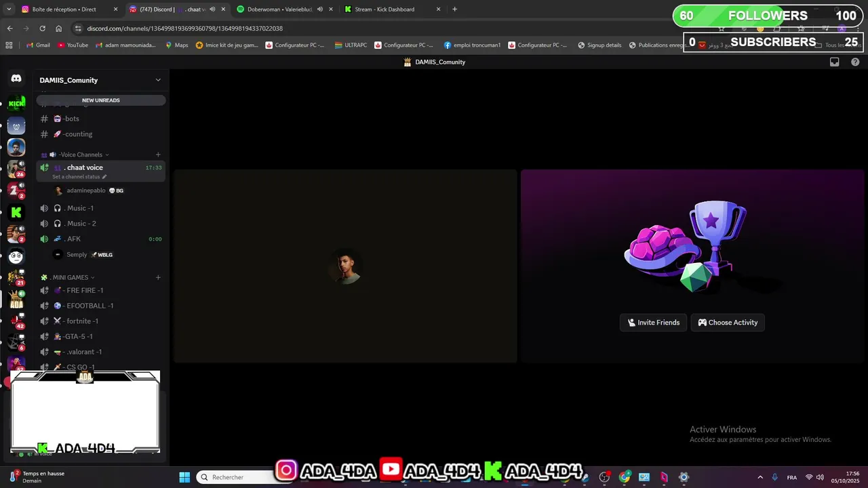Join the .valorant -1 voice channel
Screen dimensions: 868x488
[101, 352]
